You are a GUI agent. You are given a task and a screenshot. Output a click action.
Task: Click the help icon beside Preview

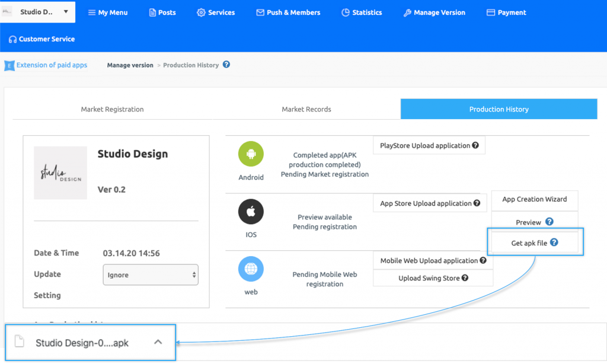tap(550, 221)
